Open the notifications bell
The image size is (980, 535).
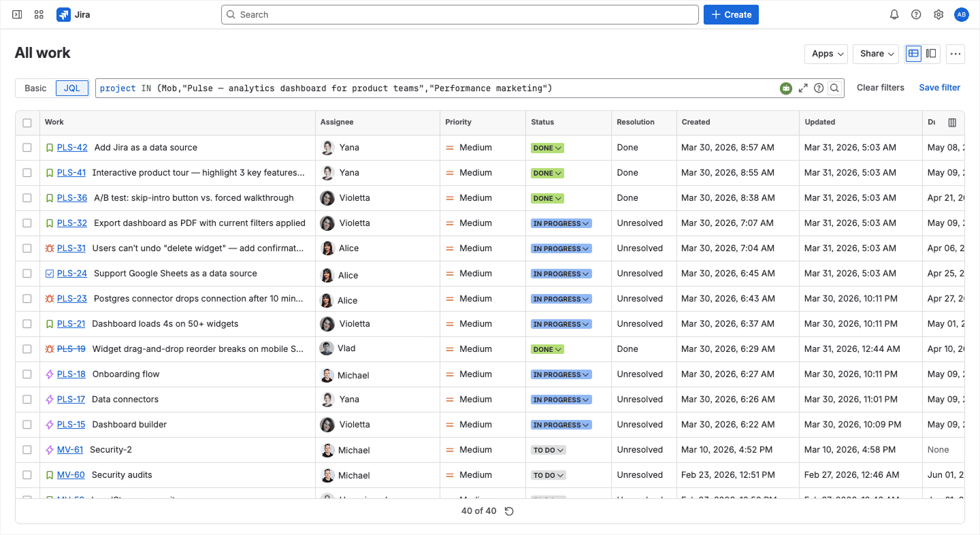pos(894,14)
